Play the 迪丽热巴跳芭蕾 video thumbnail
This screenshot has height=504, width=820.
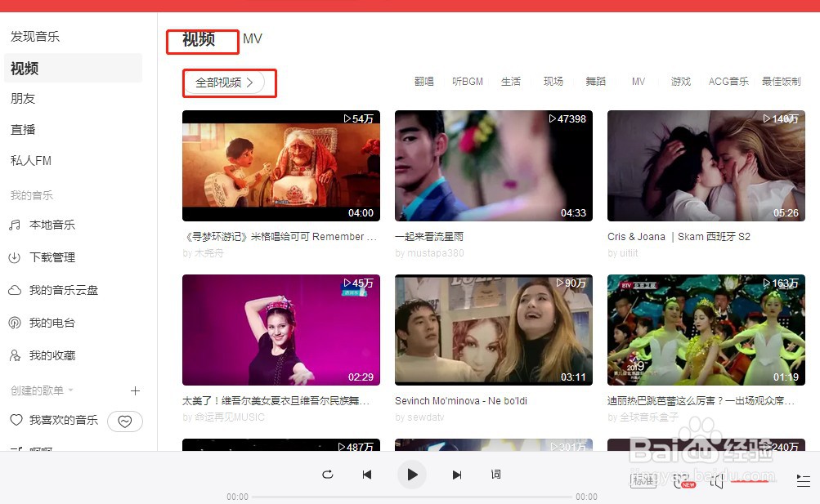[706, 330]
